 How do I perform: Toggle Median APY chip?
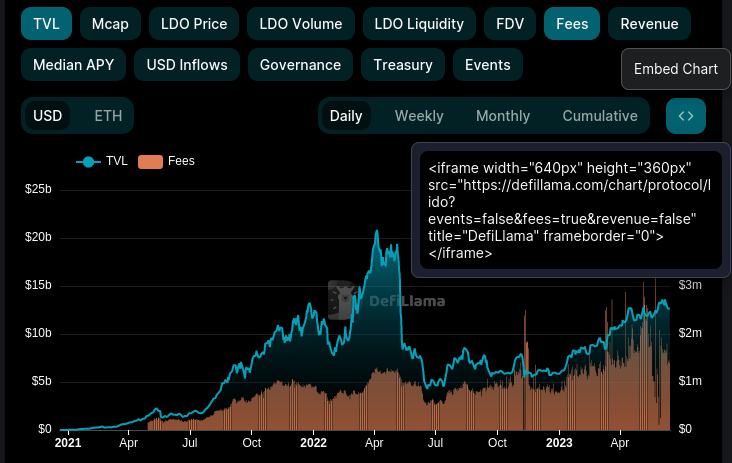(73, 65)
